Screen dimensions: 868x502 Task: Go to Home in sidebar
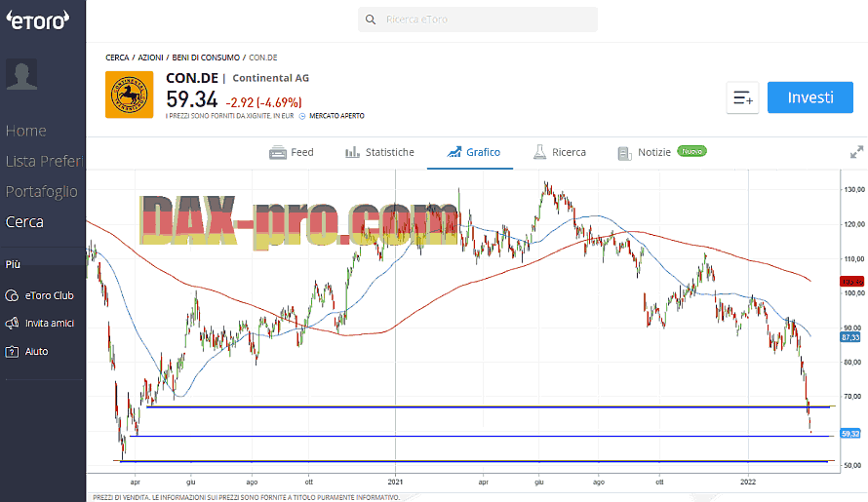coord(26,132)
